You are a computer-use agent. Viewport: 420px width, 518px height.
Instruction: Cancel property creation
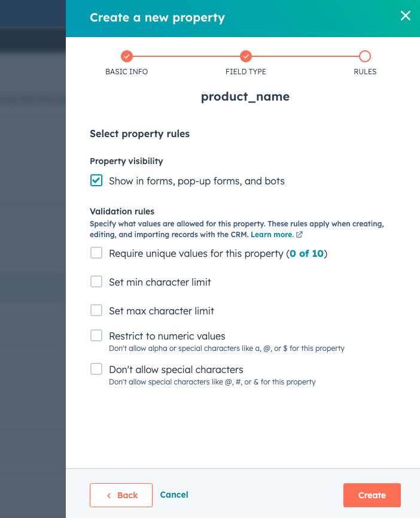click(174, 495)
